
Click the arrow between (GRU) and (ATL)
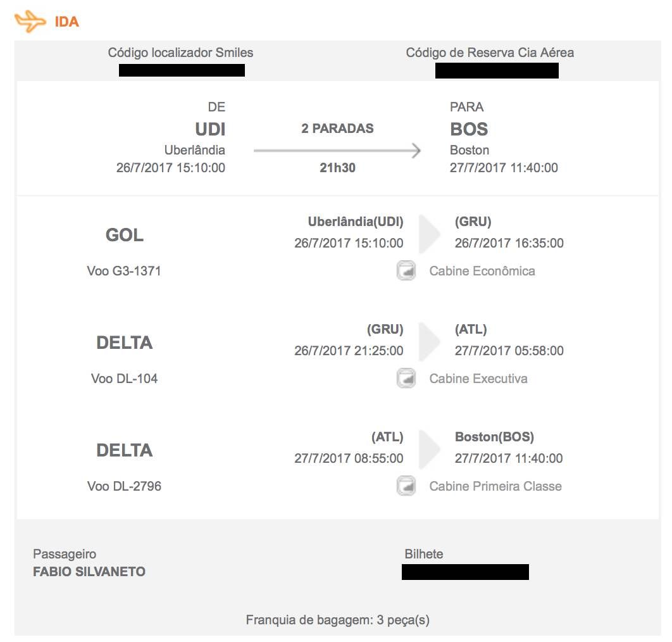coord(429,341)
